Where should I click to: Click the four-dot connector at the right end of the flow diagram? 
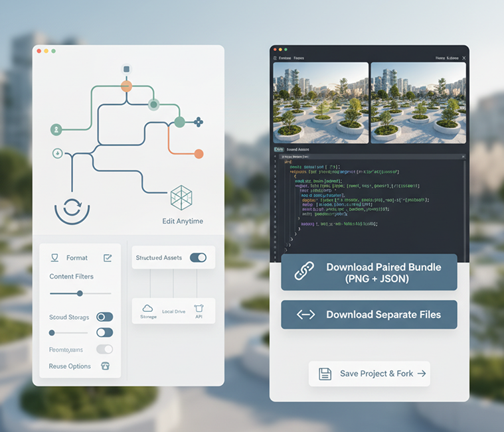(x=198, y=122)
